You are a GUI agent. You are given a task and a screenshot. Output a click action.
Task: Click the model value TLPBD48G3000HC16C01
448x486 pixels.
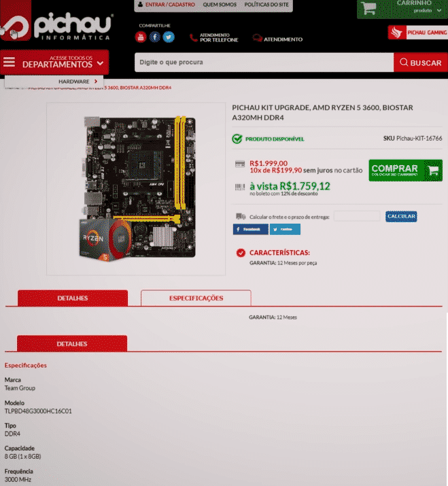[38, 411]
